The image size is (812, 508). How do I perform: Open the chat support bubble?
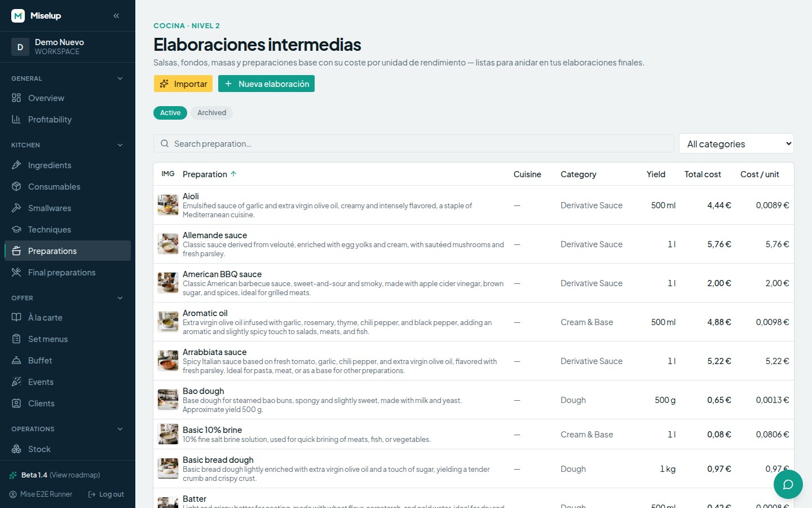[x=788, y=484]
